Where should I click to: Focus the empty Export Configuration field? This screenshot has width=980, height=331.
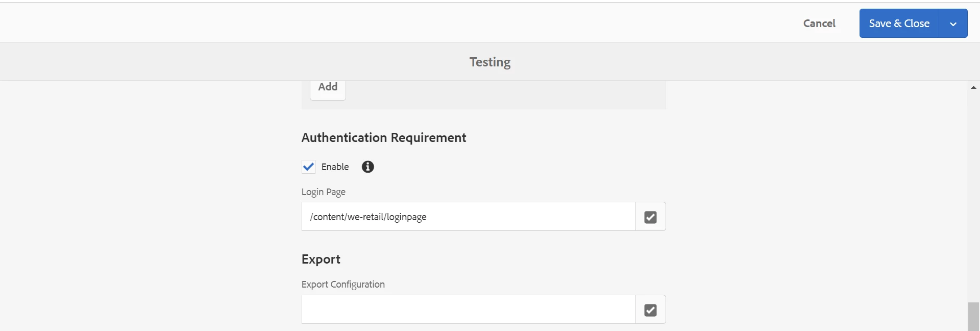(x=468, y=310)
